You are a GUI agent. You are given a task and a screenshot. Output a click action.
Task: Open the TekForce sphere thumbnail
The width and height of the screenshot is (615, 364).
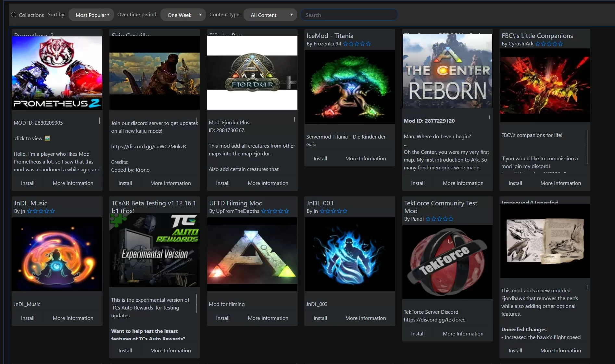point(447,262)
